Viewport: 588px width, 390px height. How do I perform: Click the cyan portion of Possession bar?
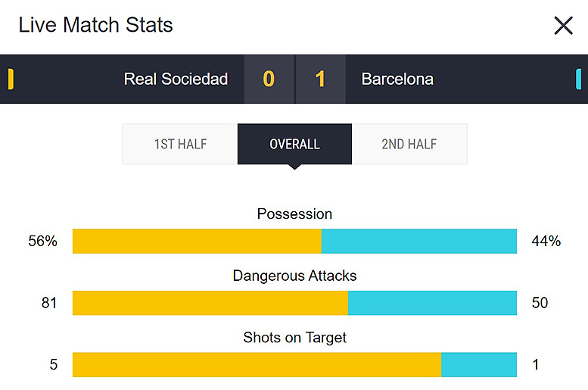[419, 241]
